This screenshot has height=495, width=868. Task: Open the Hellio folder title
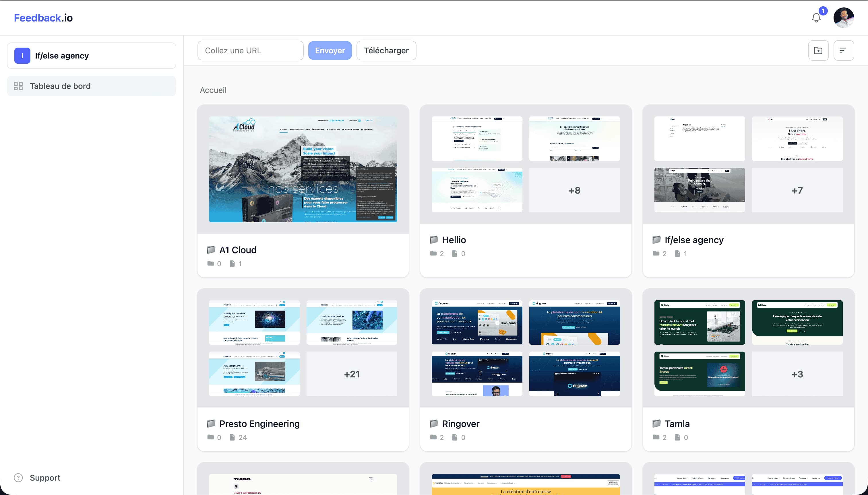454,240
